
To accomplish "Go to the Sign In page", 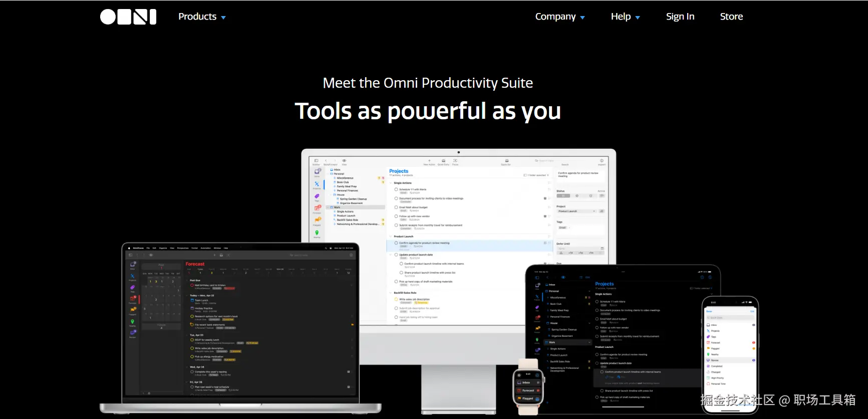I will tap(680, 17).
